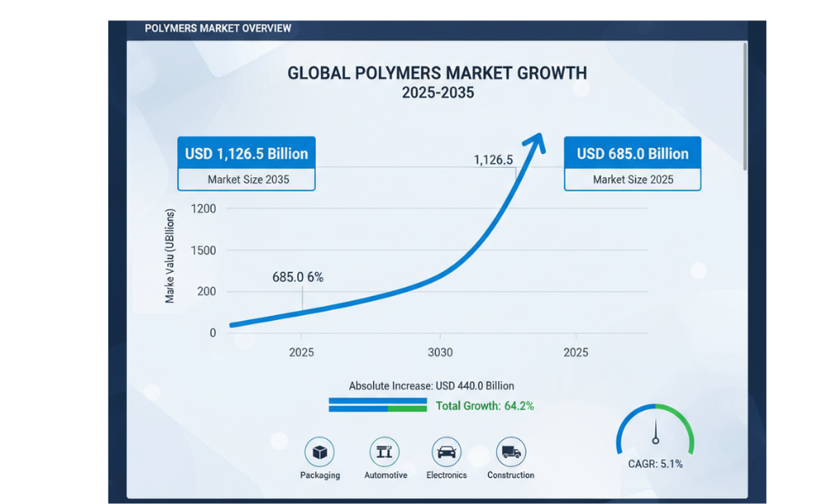Click the 3030 x-axis label
The image size is (840, 504).
[x=438, y=353]
